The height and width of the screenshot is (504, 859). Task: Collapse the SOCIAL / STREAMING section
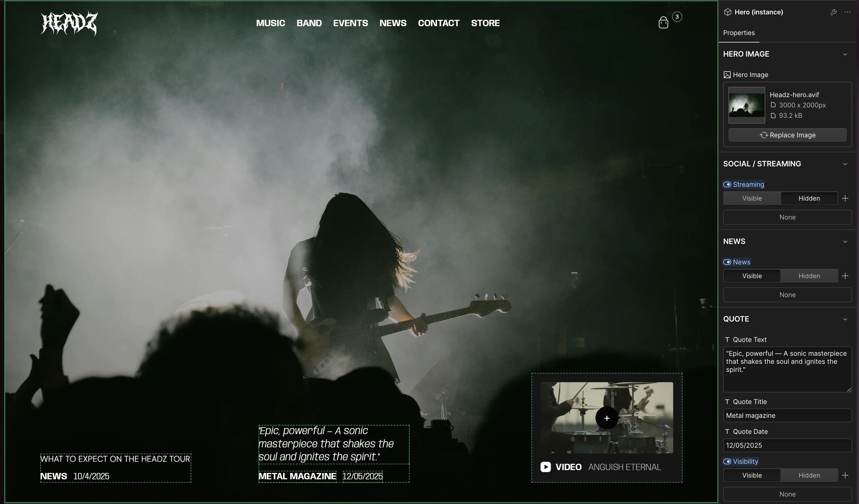point(845,164)
